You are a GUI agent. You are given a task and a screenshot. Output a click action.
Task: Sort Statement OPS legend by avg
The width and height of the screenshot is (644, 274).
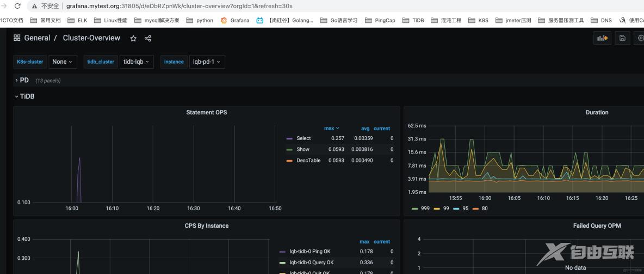366,129
